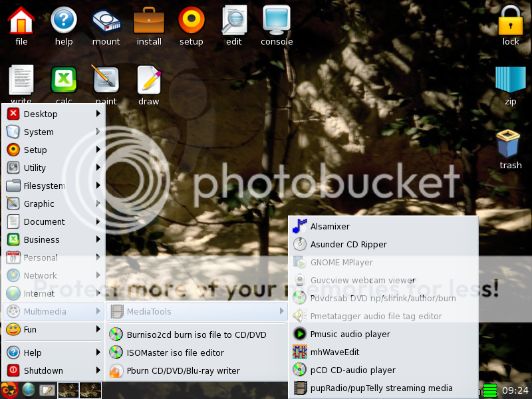Click the Alsamixer music note icon
This screenshot has height=399, width=532.
(300, 226)
